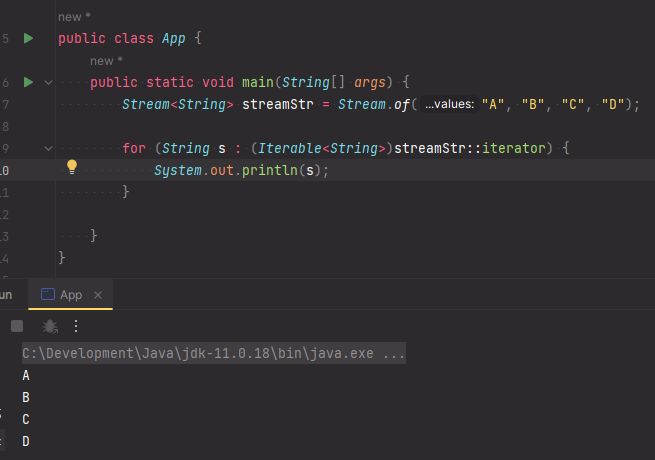Screen dimensions: 655x460
Task: Click the "new *" hint above class App
Action: (74, 17)
